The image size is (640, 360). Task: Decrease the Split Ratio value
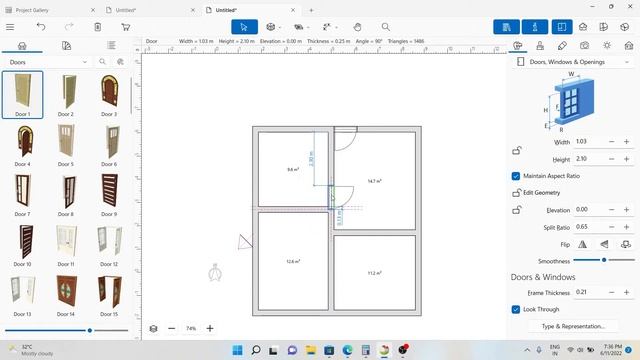tap(611, 227)
